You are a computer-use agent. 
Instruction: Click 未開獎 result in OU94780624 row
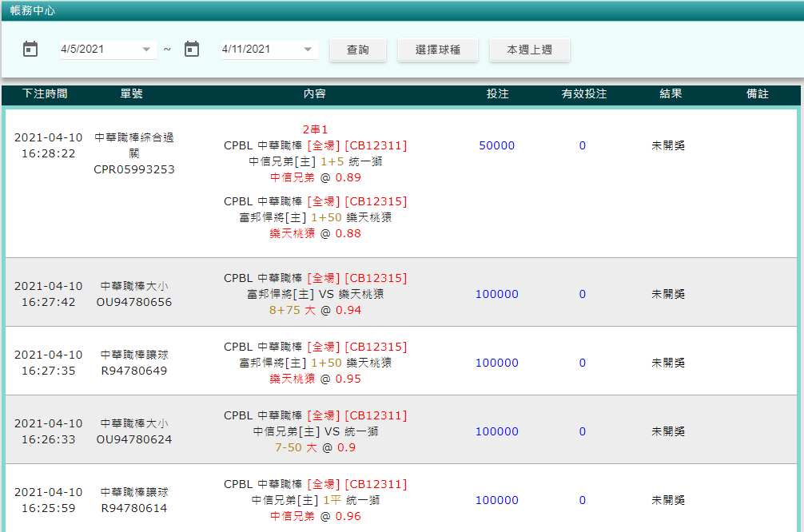tap(668, 431)
